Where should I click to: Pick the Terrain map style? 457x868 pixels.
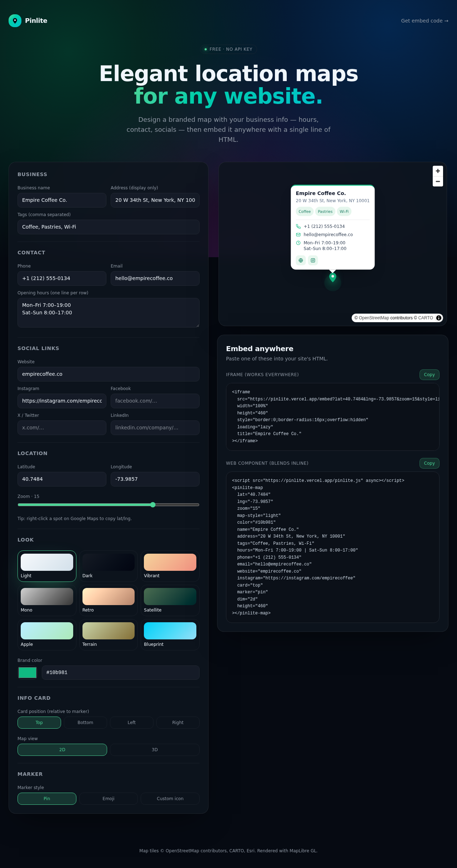click(109, 635)
